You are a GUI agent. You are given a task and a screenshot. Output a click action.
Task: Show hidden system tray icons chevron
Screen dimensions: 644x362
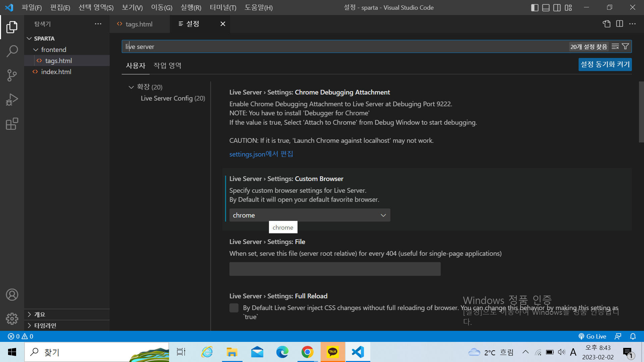[x=526, y=352]
